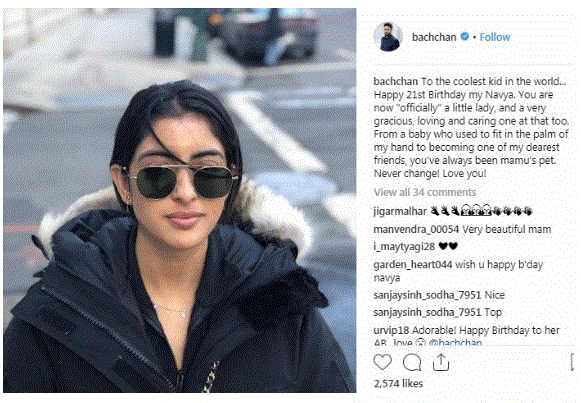Open jigarmalhar commenter profile
The image size is (581, 403).
click(x=400, y=212)
